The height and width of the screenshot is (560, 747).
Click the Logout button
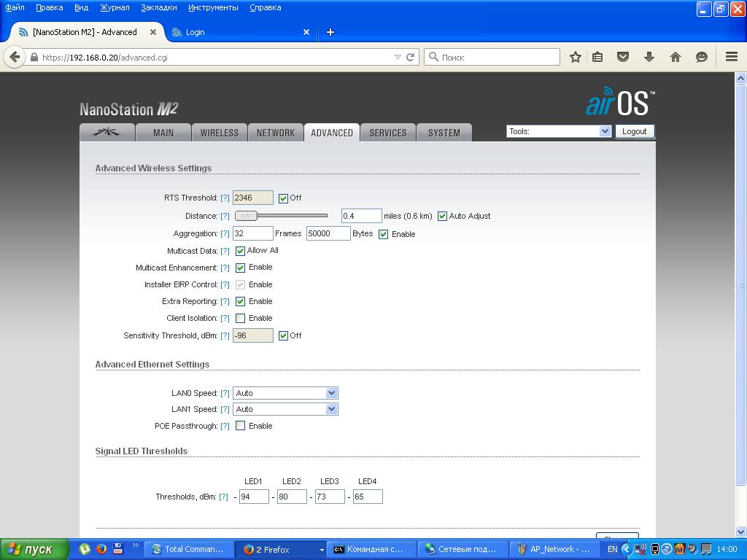(x=635, y=131)
